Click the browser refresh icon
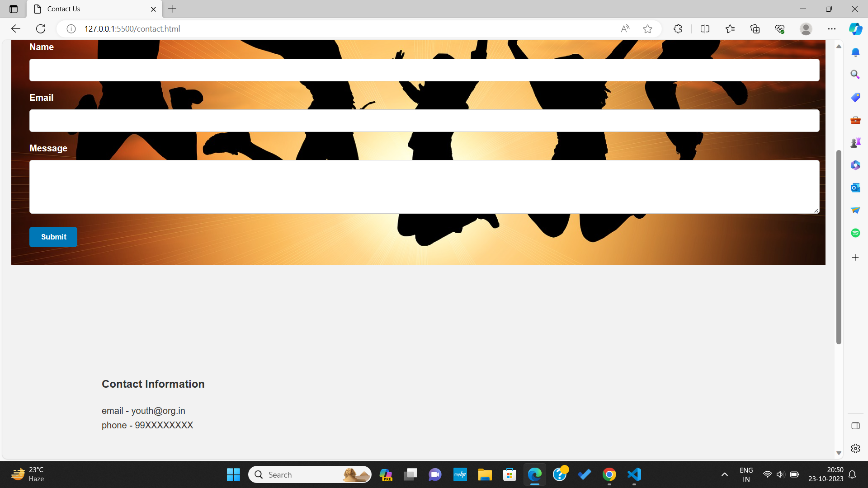The height and width of the screenshot is (488, 868). [x=41, y=29]
